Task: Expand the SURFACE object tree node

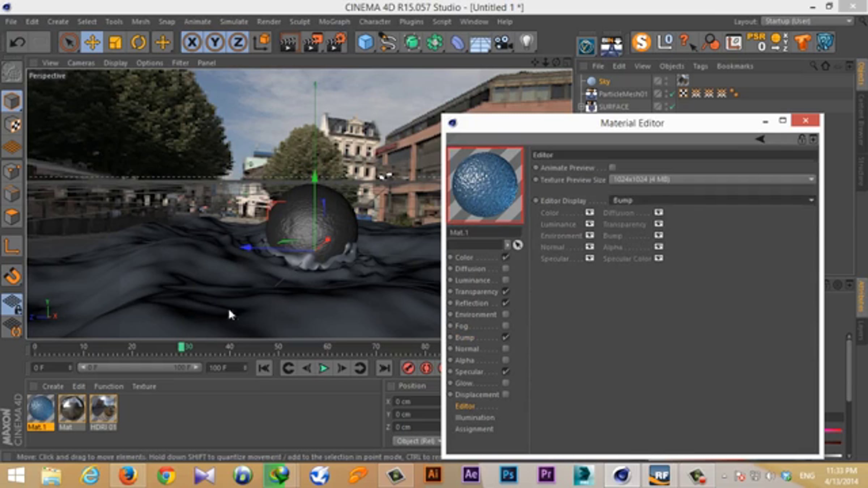Action: click(581, 107)
